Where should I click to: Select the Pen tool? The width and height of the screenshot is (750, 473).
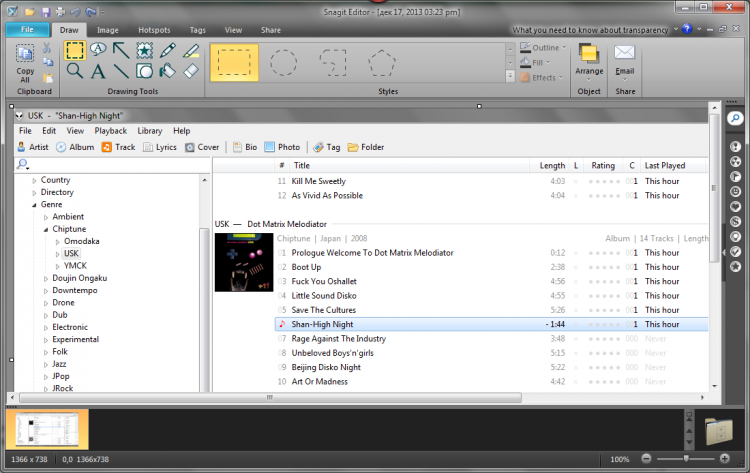167,50
